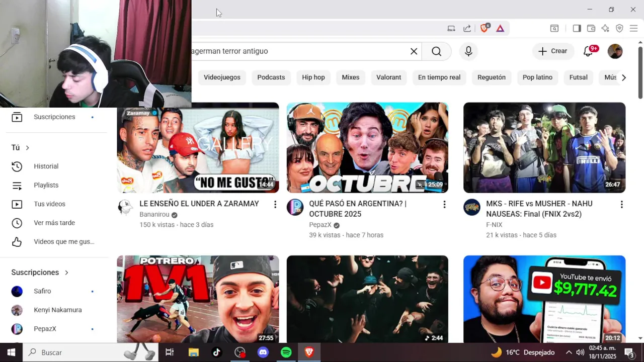Screen dimensions: 644x362
Task: Select the Hip hop filter chip
Action: [x=313, y=77]
